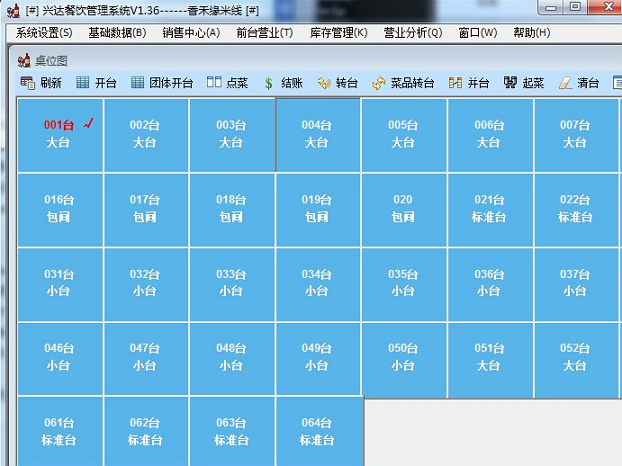The height and width of the screenshot is (466, 622).
Task: Select table 031台 小台
Action: tap(60, 285)
